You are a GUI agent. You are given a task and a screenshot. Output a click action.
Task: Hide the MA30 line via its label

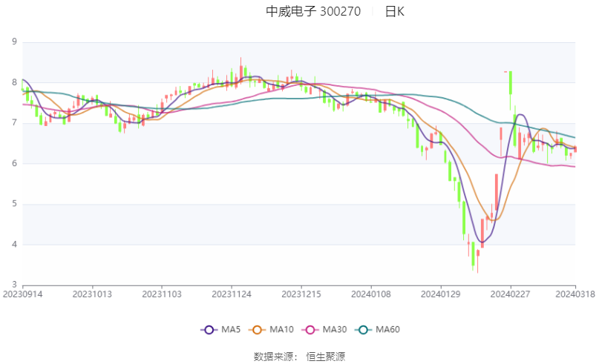point(335,330)
